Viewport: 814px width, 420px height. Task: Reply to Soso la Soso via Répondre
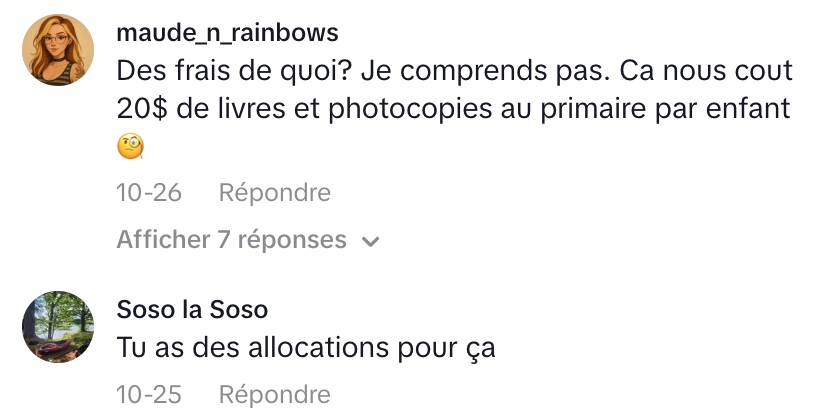tap(275, 395)
